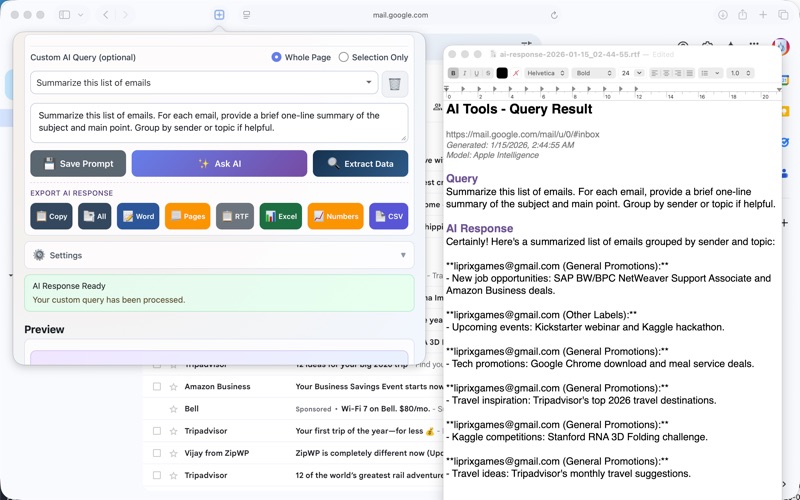Image resolution: width=800 pixels, height=500 pixels.
Task: Click the text background color icon with red slash
Action: [x=516, y=73]
